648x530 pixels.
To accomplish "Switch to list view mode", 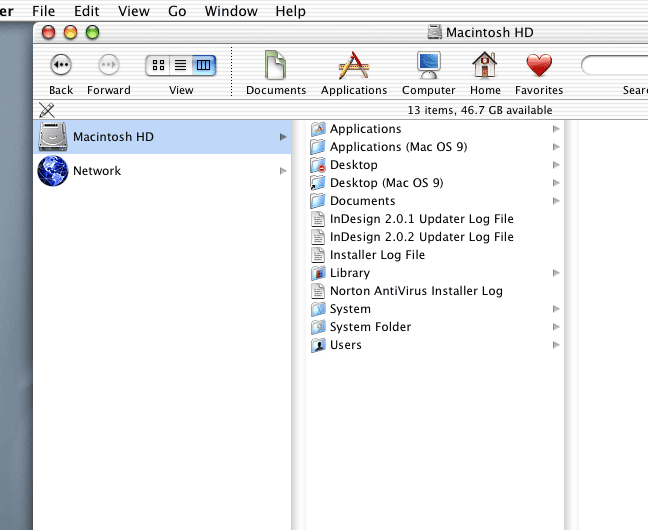I will pyautogui.click(x=181, y=65).
